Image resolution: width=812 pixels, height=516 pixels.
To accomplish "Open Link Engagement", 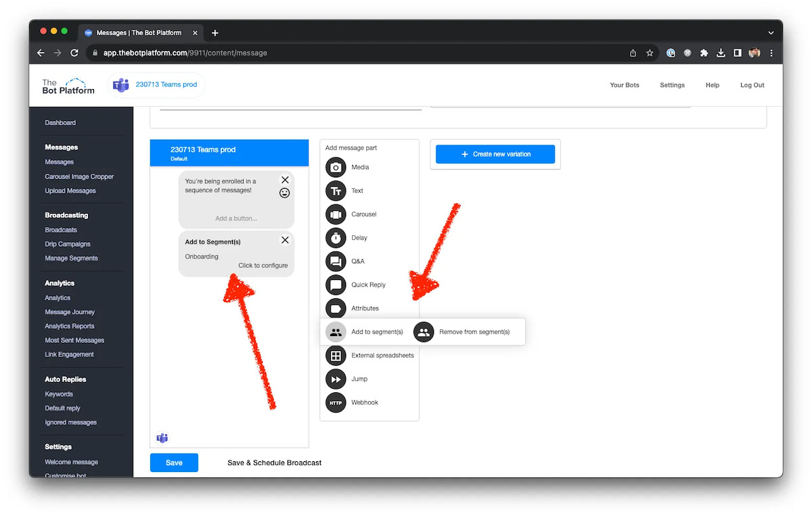I will tap(69, 354).
